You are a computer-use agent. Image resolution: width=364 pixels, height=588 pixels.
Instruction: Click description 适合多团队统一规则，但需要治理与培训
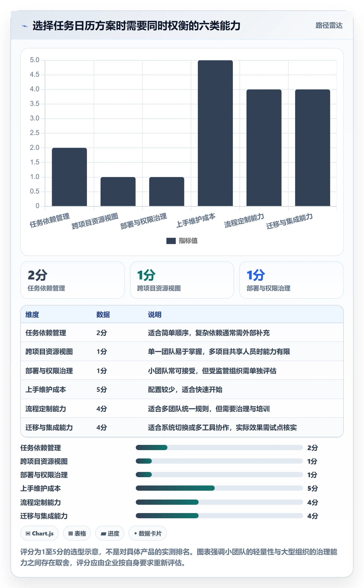[209, 409]
